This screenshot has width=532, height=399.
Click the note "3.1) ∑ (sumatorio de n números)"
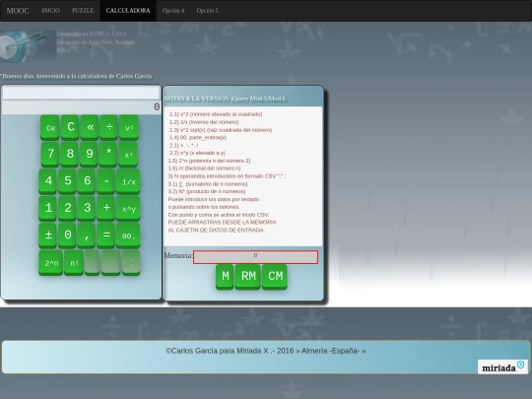tap(208, 184)
